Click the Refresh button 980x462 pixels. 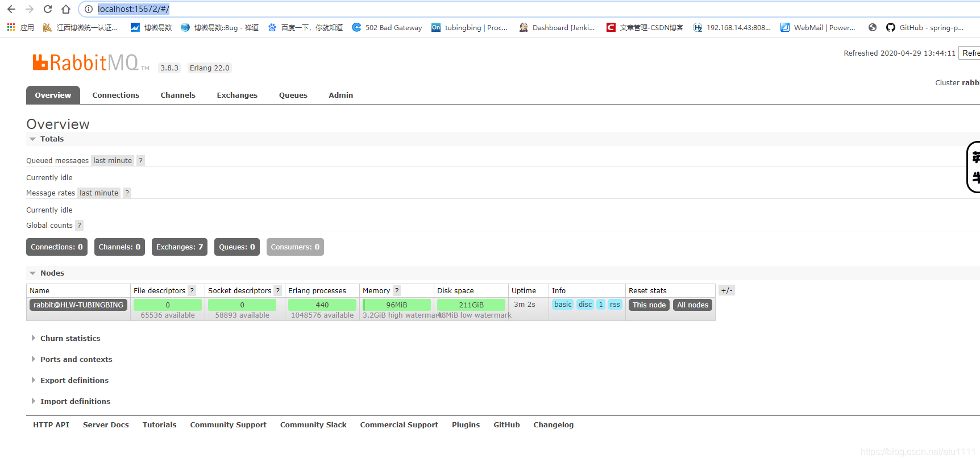pos(970,53)
